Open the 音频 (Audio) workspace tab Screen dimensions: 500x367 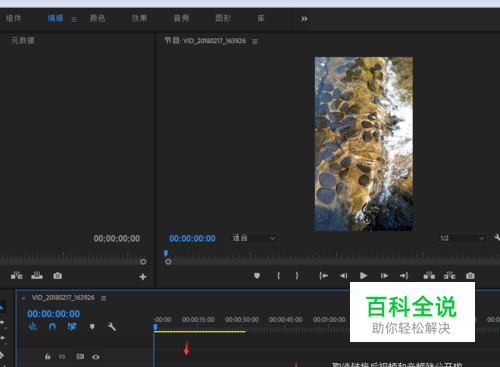pos(181,18)
